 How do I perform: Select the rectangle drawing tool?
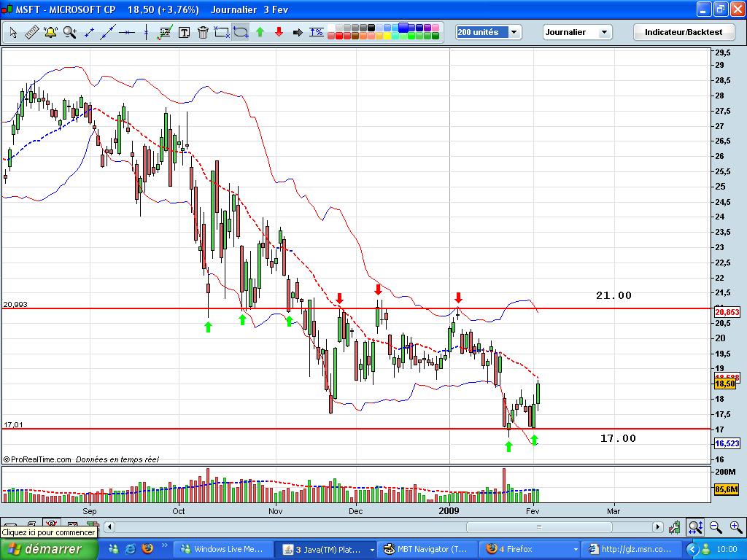222,32
